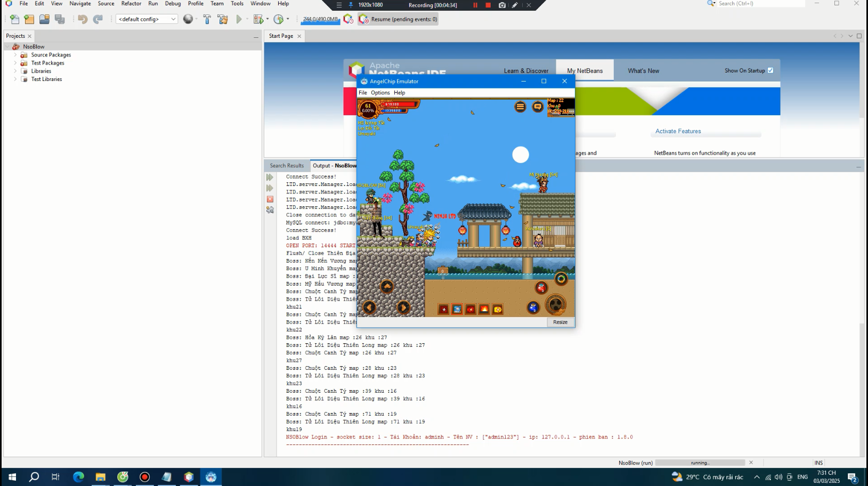
Task: Toggle the Show On Startup checkbox
Action: point(770,70)
